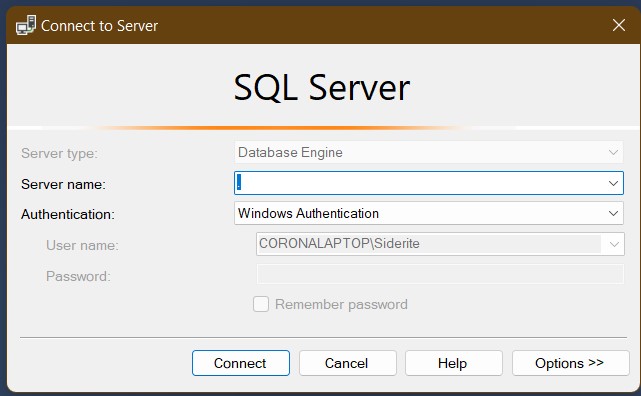Image resolution: width=641 pixels, height=396 pixels.
Task: Click the Server name label
Action: (63, 184)
